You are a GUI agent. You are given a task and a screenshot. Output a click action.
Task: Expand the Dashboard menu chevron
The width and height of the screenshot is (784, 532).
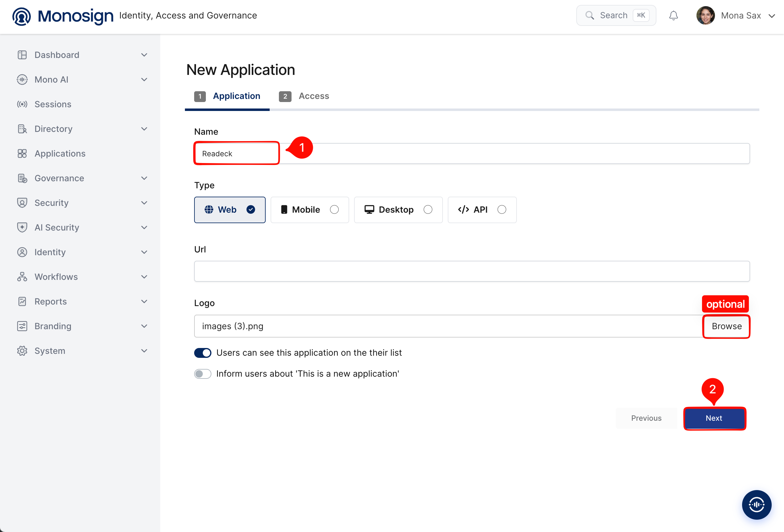coord(144,55)
